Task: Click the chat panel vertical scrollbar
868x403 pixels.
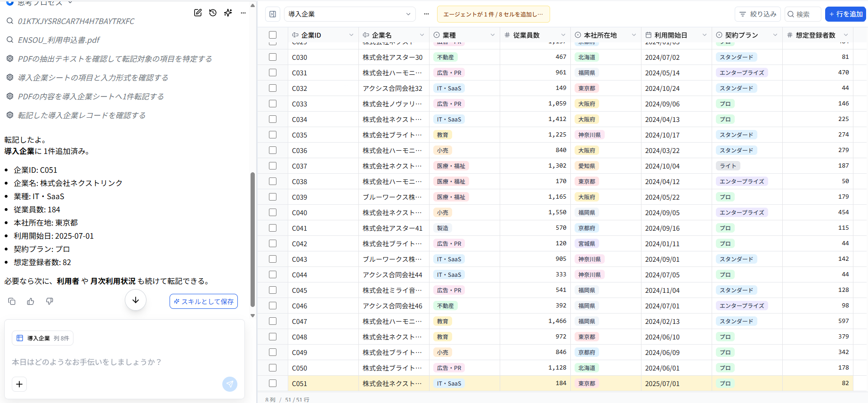Action: [252, 239]
